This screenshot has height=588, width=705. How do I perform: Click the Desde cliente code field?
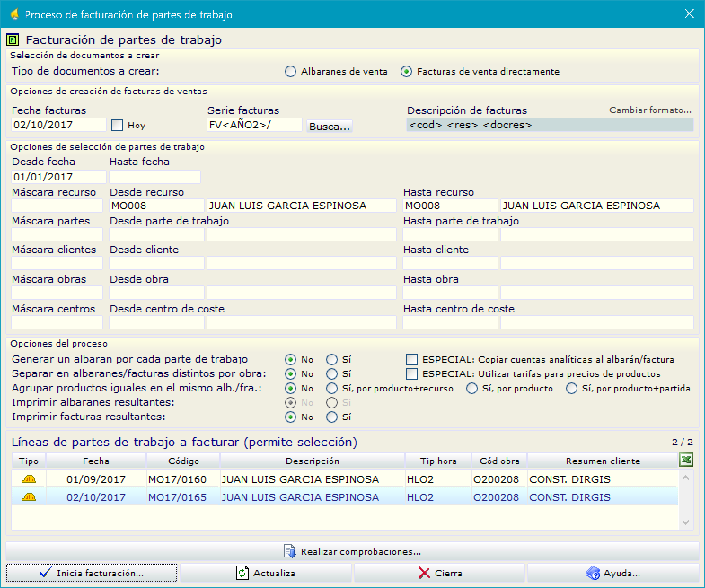click(x=157, y=263)
